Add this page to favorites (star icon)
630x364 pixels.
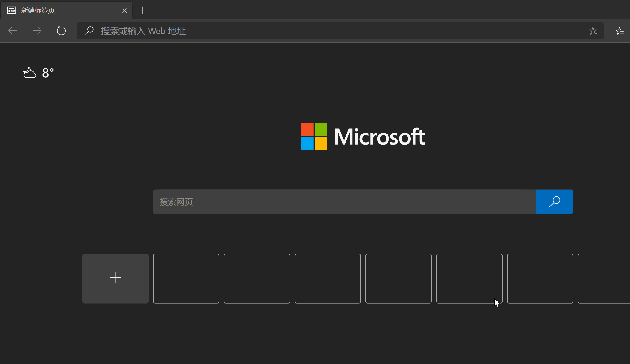[x=593, y=31]
